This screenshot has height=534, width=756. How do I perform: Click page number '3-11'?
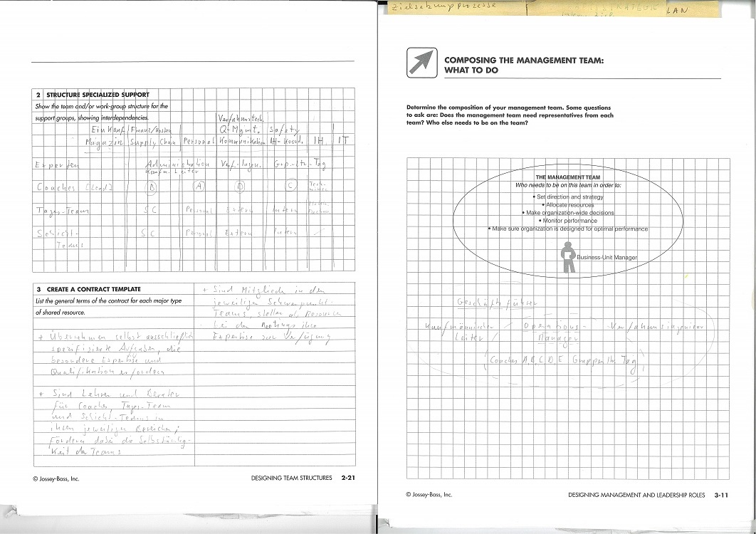721,495
